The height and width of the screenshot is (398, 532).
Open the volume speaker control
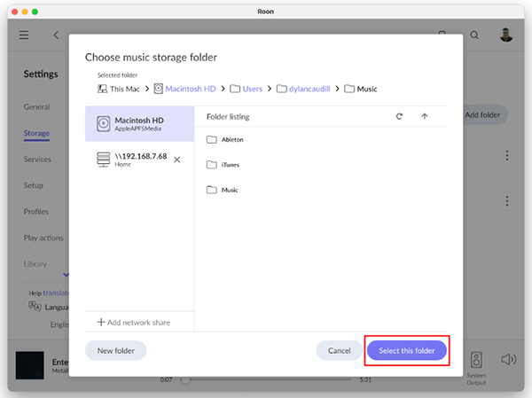[x=508, y=359]
